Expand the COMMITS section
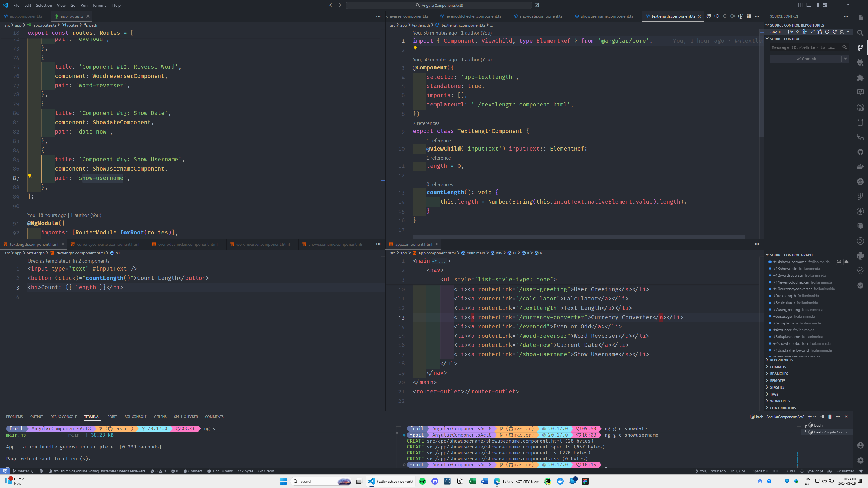Viewport: 868px width, 488px height. click(x=778, y=367)
